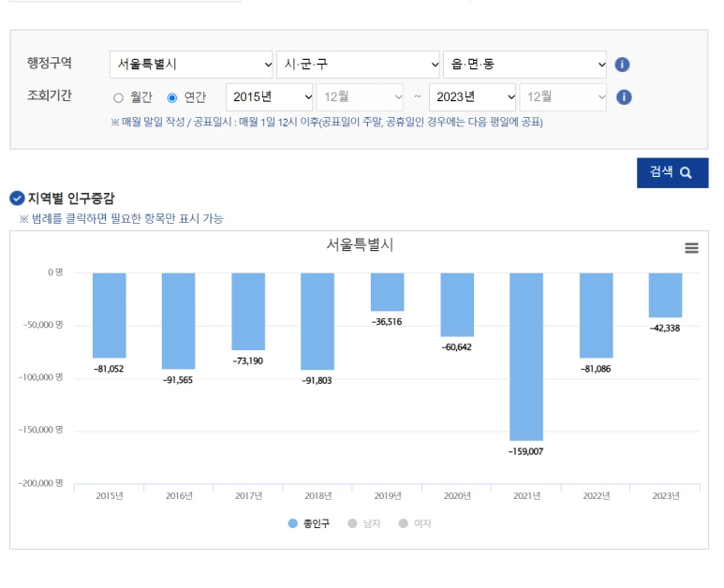Click the blue check icon beside 지역별 인구증감
Screen dimensions: 724x588
(x=17, y=198)
